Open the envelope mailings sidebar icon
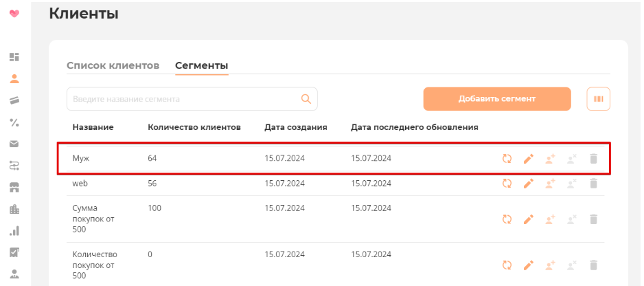This screenshot has height=286, width=644. pos(14,144)
